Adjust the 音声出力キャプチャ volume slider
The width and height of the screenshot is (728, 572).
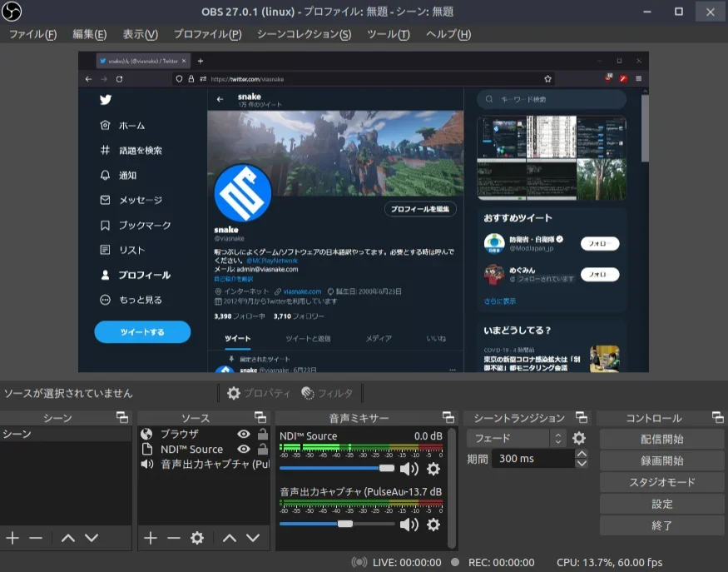[337, 525]
